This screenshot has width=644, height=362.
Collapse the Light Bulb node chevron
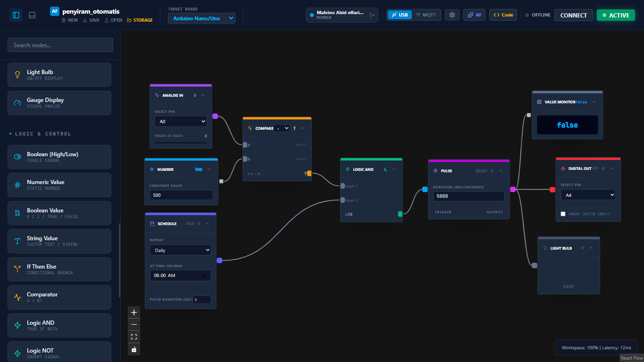(591, 248)
